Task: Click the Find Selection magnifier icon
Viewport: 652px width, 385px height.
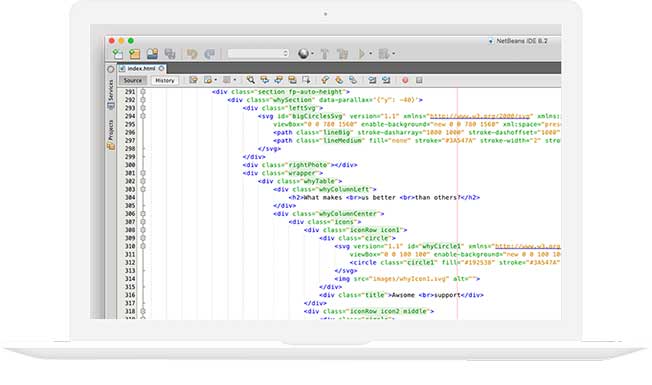Action: click(x=250, y=80)
